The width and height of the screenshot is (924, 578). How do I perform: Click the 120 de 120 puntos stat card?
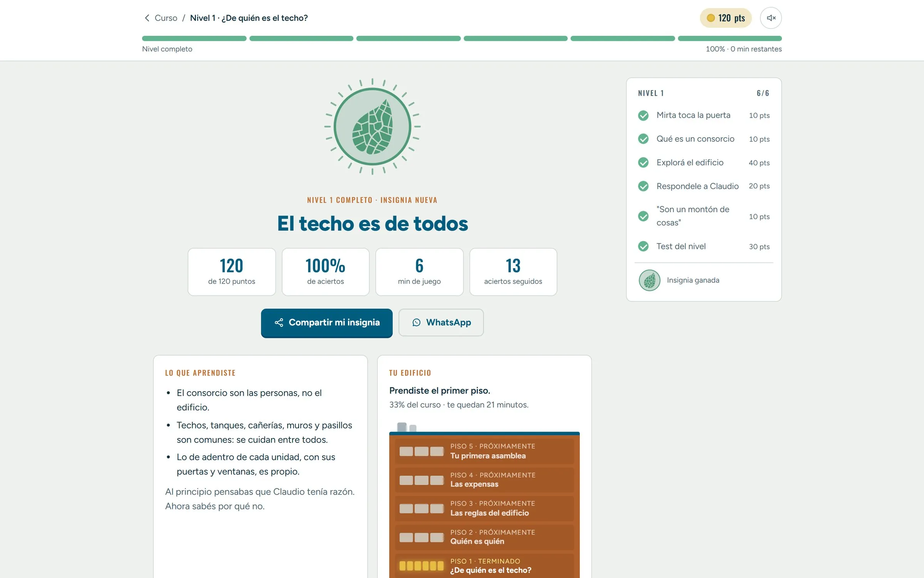(232, 272)
